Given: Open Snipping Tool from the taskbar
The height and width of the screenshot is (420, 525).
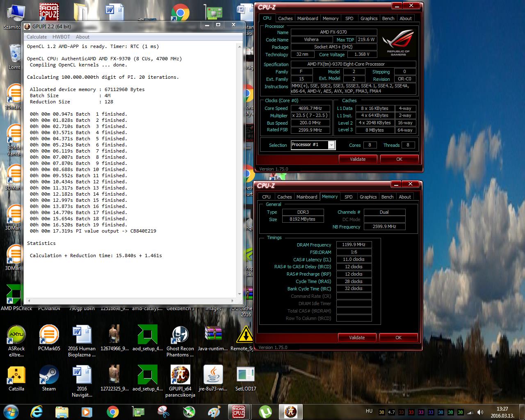Looking at the screenshot, I should click(163, 411).
